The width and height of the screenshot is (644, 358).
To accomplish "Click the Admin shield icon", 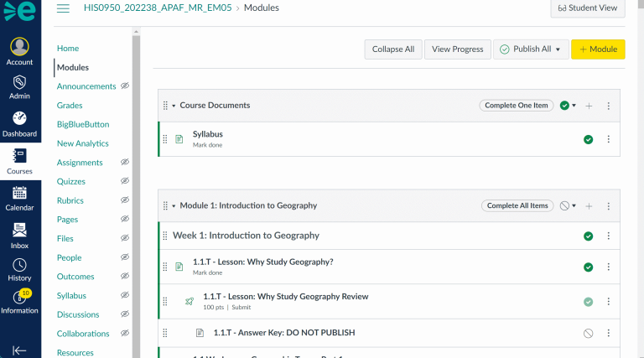I will click(20, 86).
